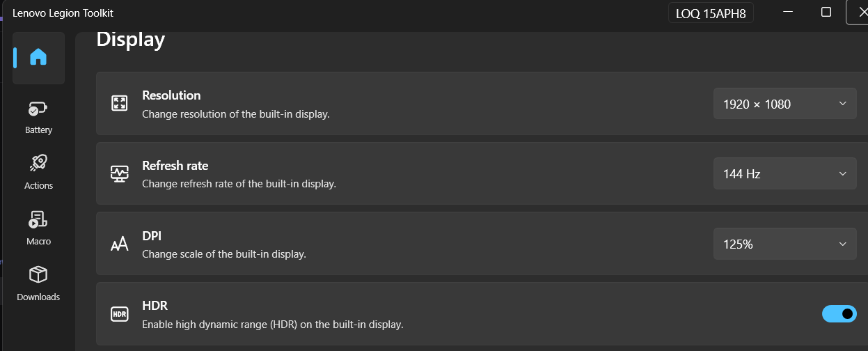
Task: Open the Actions rocket icon
Action: [38, 164]
